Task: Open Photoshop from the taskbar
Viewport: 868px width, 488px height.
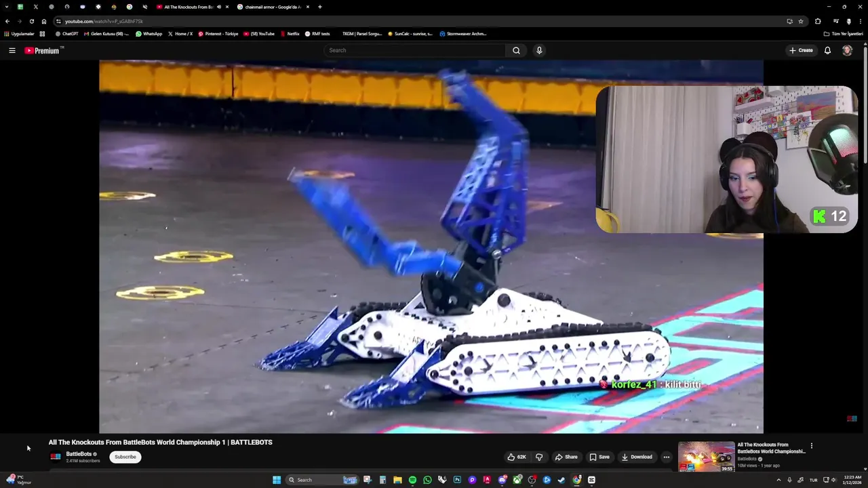Action: (x=457, y=480)
